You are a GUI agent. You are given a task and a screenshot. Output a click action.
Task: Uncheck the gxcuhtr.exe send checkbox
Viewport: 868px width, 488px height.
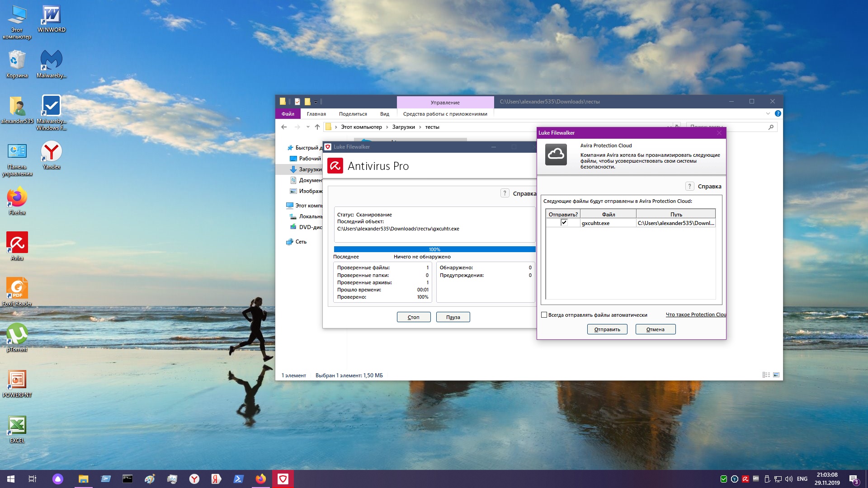coord(564,222)
